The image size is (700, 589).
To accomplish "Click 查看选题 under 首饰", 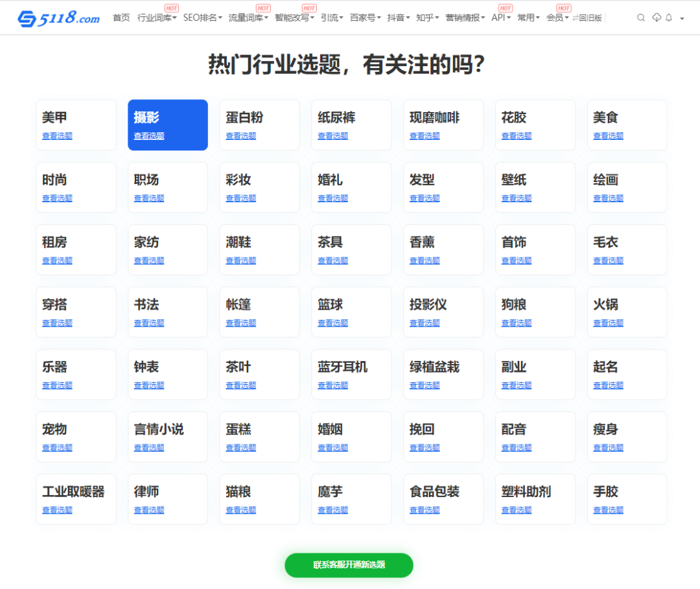I will (x=517, y=260).
